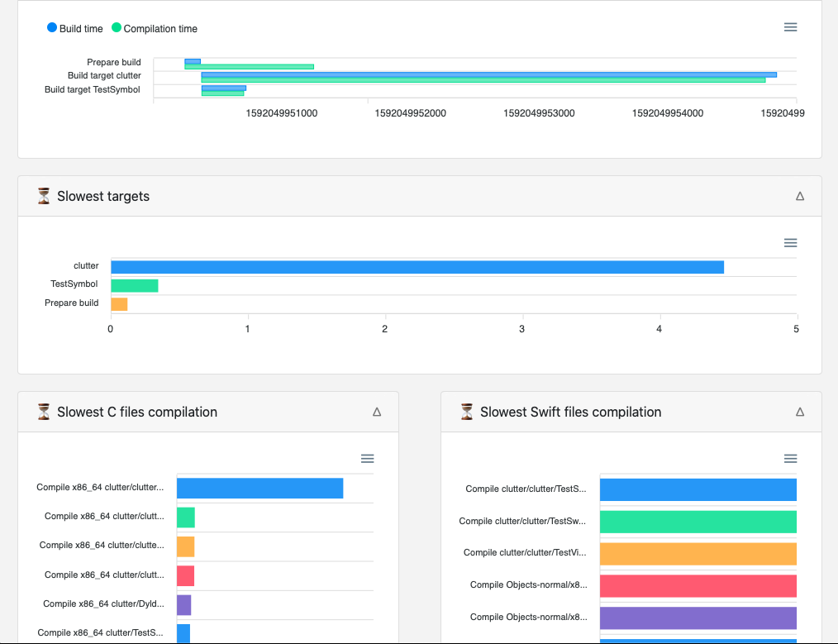Image resolution: width=838 pixels, height=644 pixels.
Task: Click 'Compile x86_64 clutter/clutter...' label
Action: [x=101, y=487]
